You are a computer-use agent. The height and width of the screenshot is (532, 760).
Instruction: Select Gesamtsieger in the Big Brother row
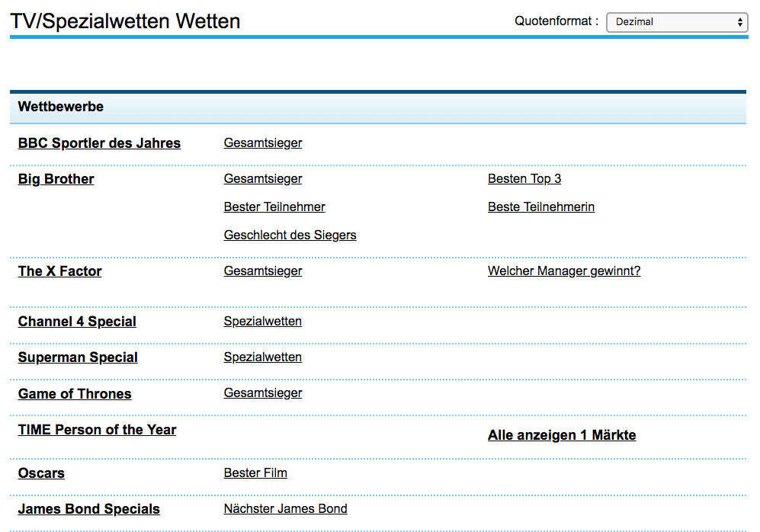263,178
